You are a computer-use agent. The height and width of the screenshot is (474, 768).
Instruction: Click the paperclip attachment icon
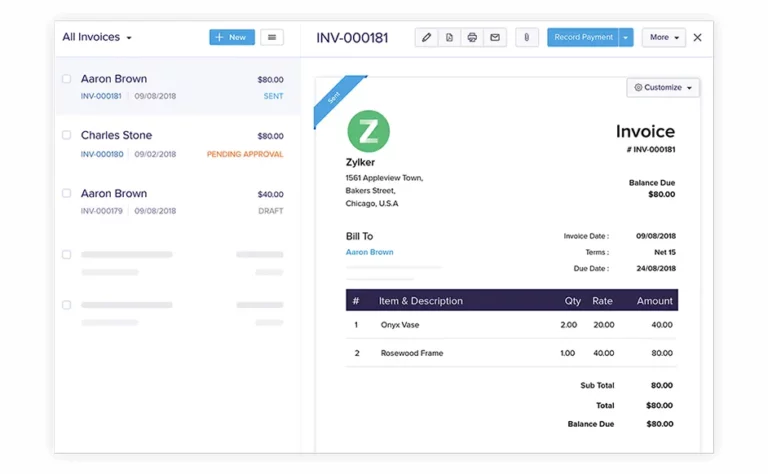tap(527, 38)
